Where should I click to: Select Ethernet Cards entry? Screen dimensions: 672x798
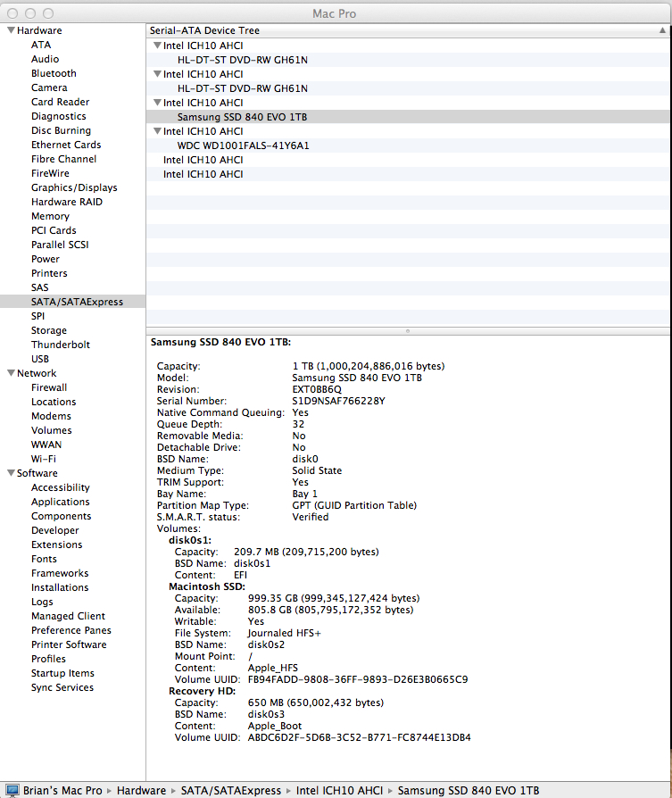(x=66, y=145)
